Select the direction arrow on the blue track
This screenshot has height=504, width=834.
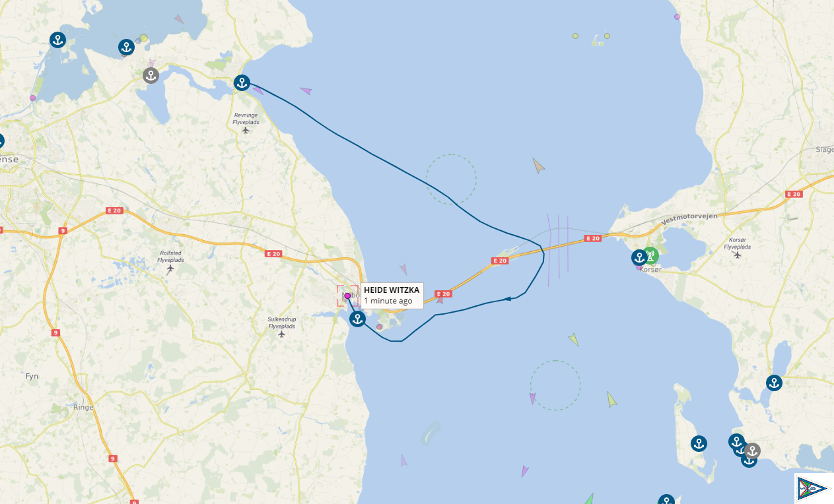[508, 299]
